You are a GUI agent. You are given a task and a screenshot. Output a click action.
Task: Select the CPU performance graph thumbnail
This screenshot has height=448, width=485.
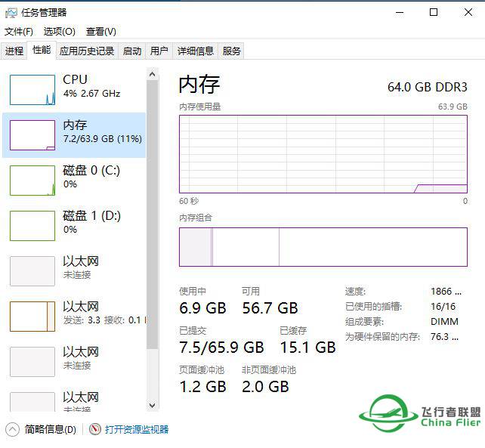pyautogui.click(x=32, y=90)
